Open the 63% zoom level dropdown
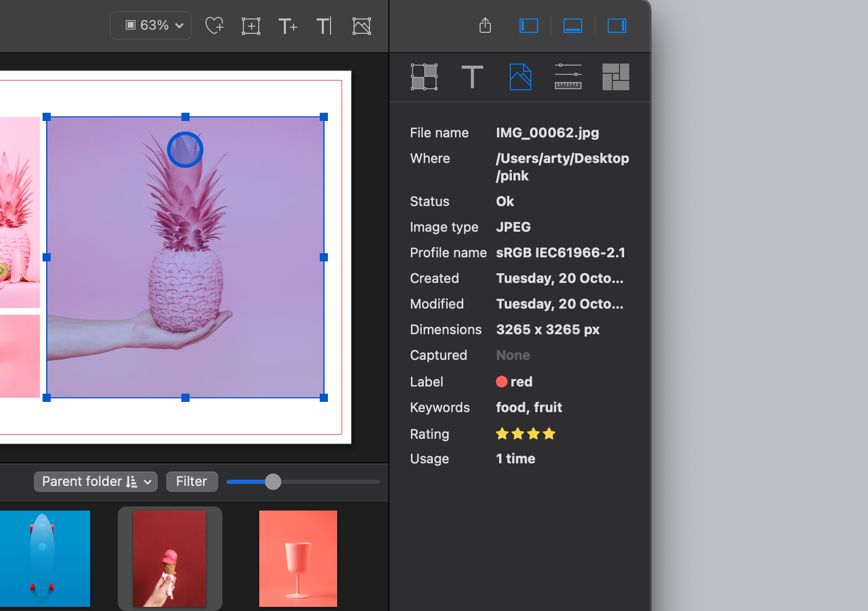The width and height of the screenshot is (868, 611). point(151,26)
